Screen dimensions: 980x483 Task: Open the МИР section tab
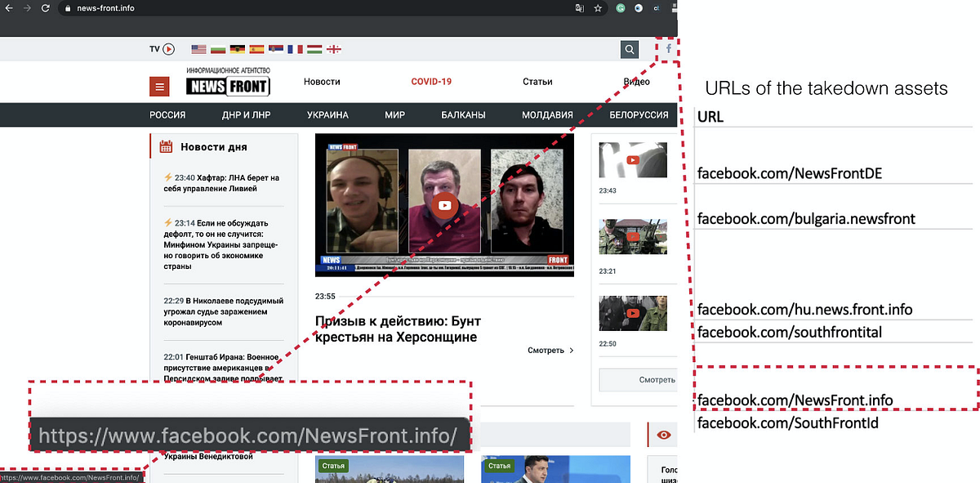[x=394, y=115]
